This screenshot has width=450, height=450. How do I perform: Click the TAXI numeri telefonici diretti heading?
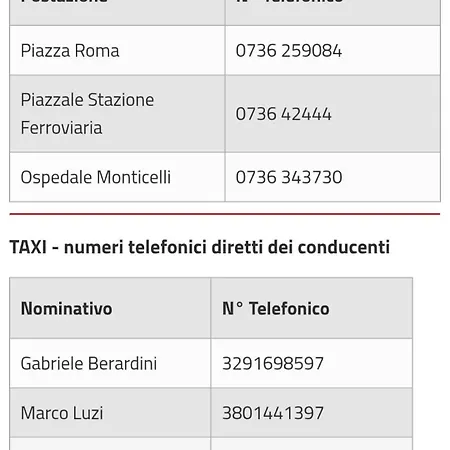click(200, 247)
